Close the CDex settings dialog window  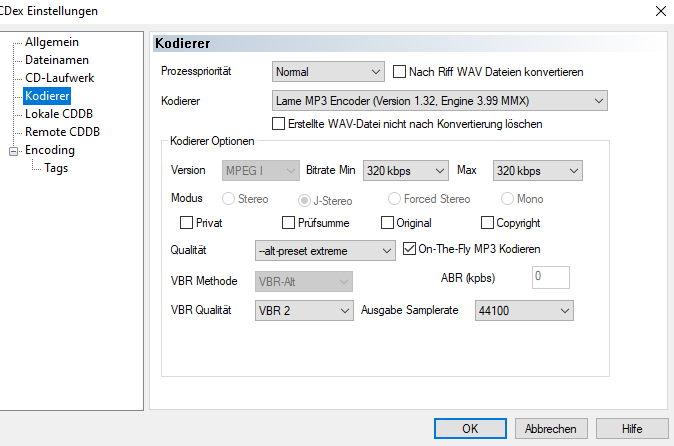[661, 11]
